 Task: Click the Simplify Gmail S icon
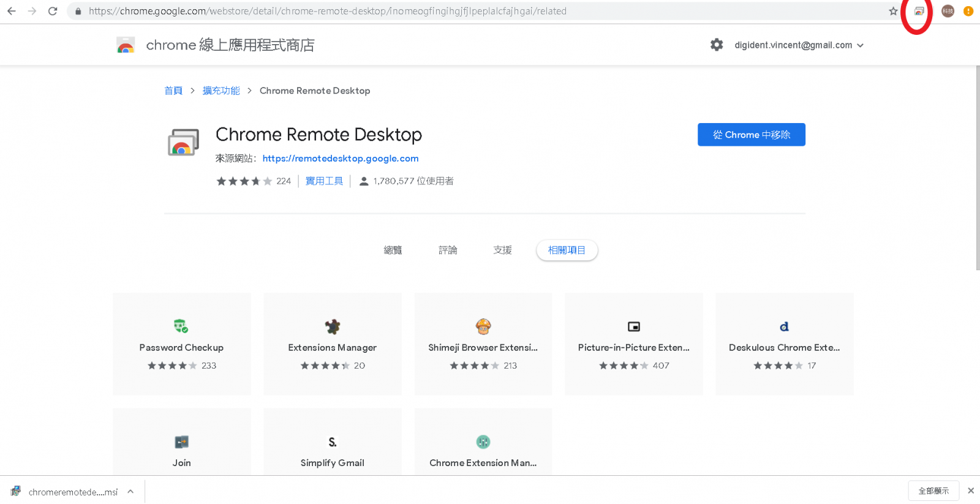333,442
